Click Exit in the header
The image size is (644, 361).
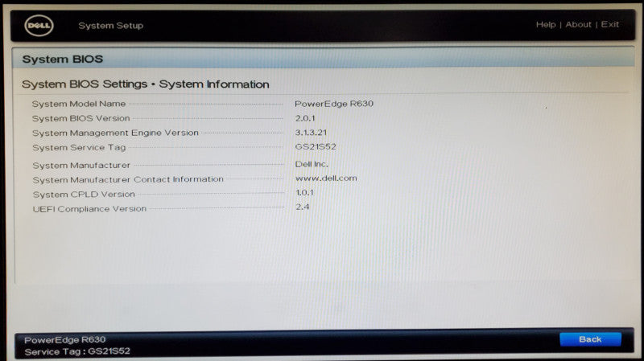(x=610, y=25)
